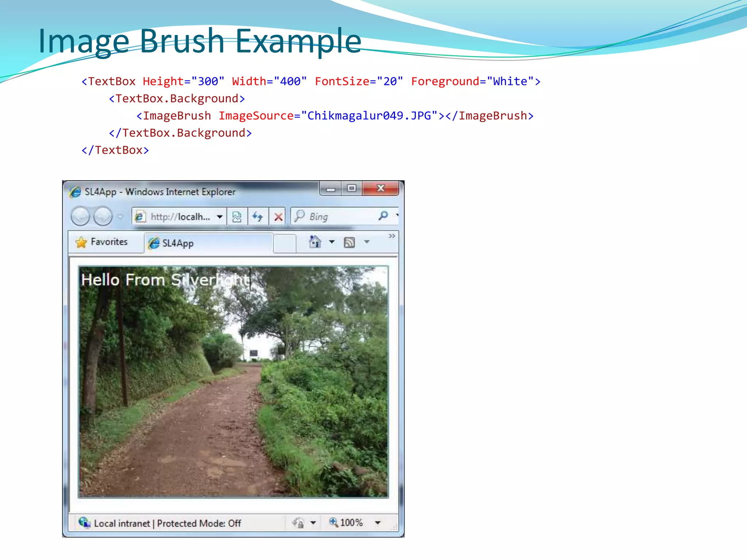Open the zoom level 100% dropdown
Viewport: 747px width, 560px height.
pos(378,523)
